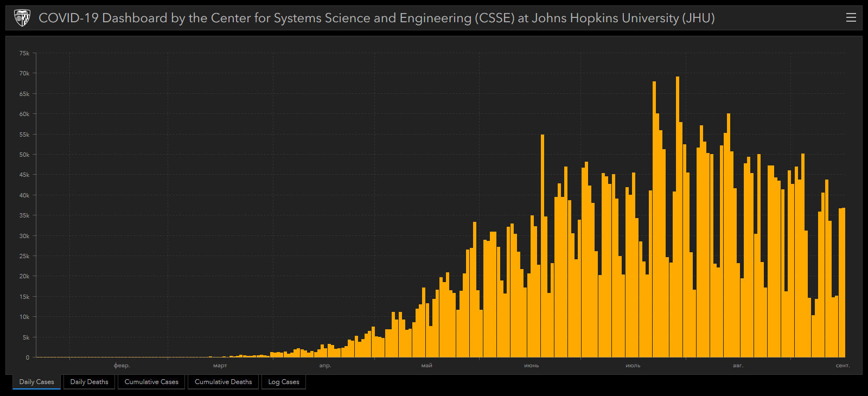The image size is (868, 396).
Task: Click the last bar at the chart's right edge
Action: point(844,282)
